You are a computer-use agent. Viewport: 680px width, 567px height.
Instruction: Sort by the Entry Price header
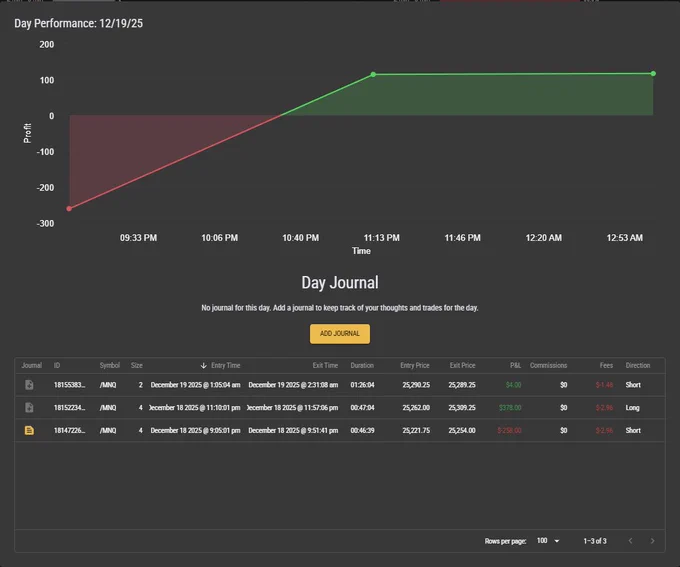415,365
